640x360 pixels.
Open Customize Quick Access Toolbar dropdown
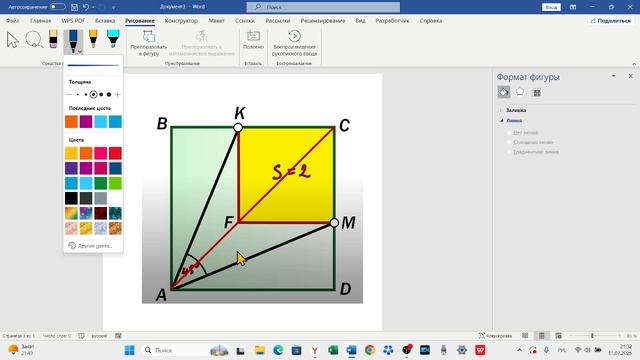113,7
